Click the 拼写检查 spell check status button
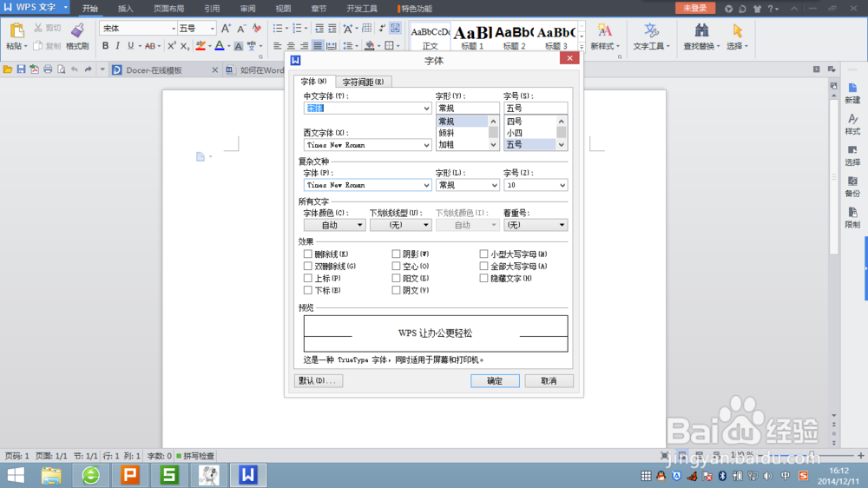 [x=195, y=456]
